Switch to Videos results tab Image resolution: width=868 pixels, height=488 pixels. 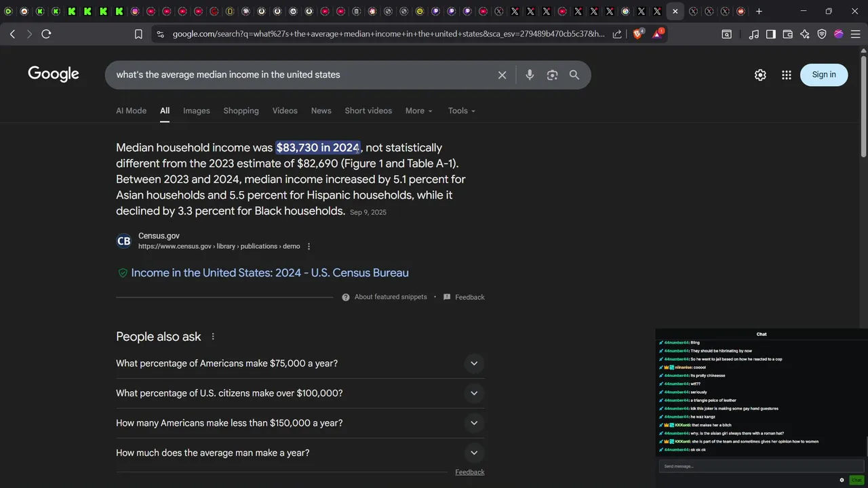point(285,110)
